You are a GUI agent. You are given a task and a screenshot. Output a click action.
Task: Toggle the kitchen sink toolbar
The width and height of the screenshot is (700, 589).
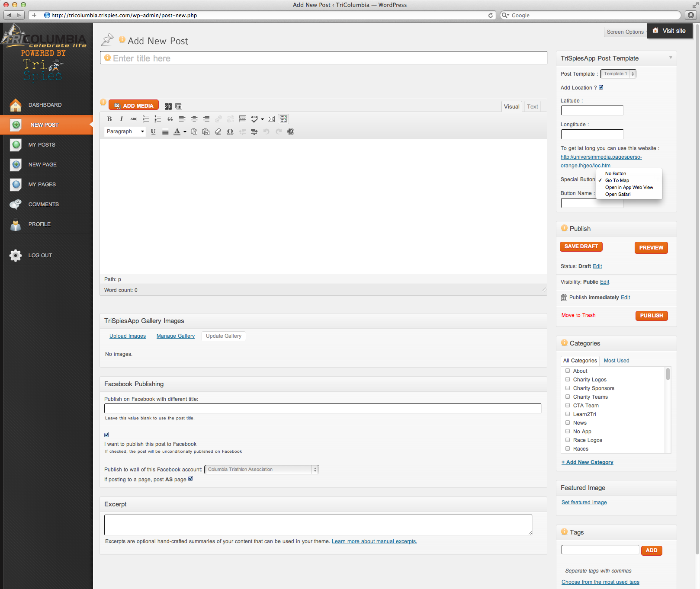(283, 119)
